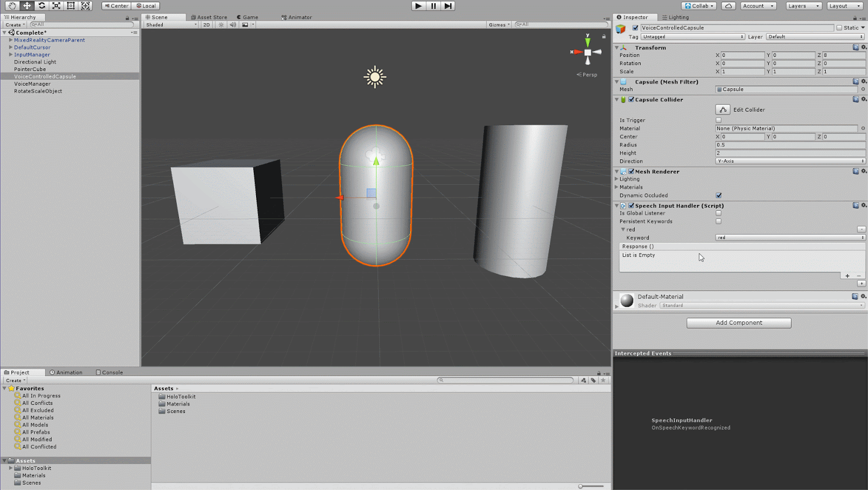
Task: Select the Rotate tool
Action: [x=42, y=6]
